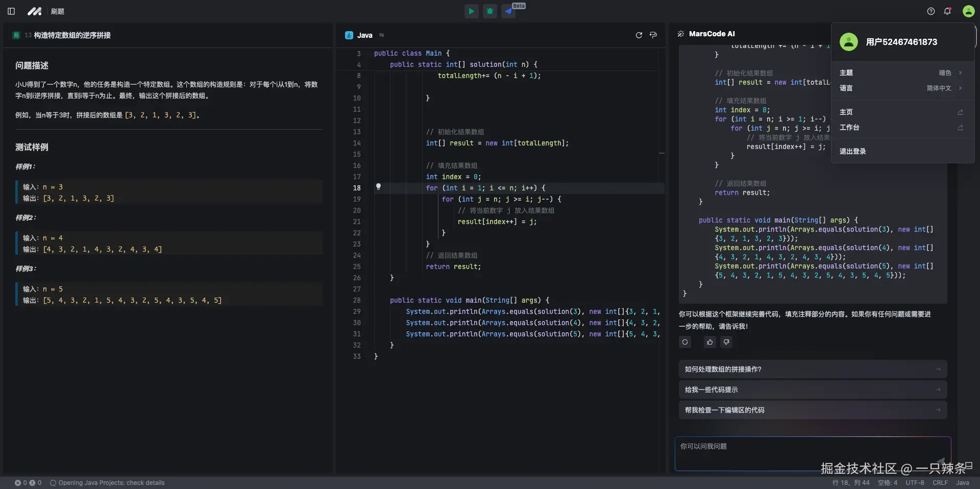Screen dimensions: 980x489
Task: Open notifications via the bell icon
Action: pos(947,11)
